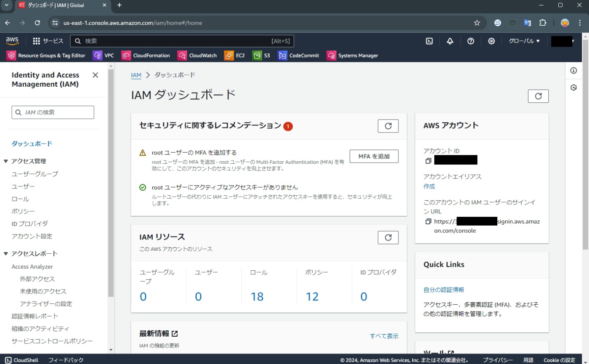Screen dimensions: 589x364
Task: Launch CloudShell icon in top bar
Action: (429, 41)
